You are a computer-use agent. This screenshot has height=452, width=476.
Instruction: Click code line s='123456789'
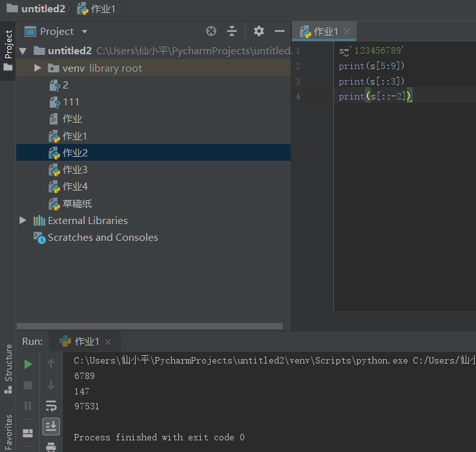click(371, 50)
